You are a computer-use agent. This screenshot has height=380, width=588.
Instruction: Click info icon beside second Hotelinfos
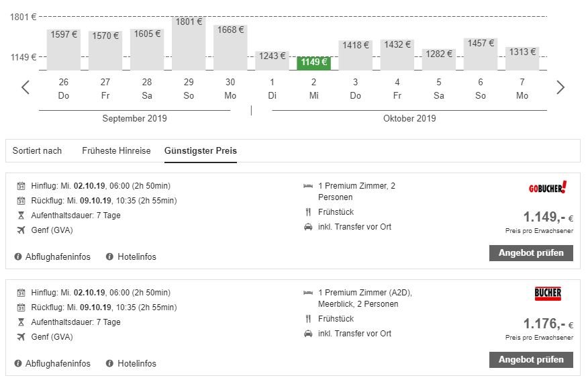point(110,363)
